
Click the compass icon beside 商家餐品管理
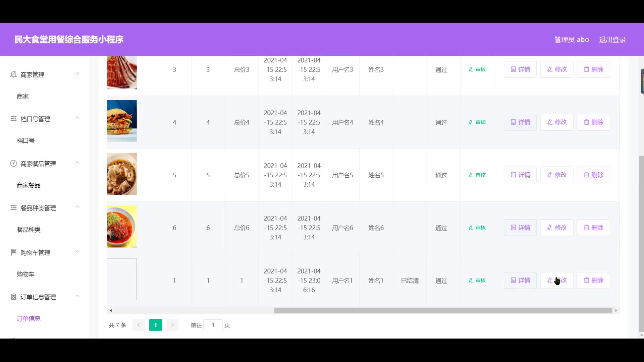click(13, 163)
